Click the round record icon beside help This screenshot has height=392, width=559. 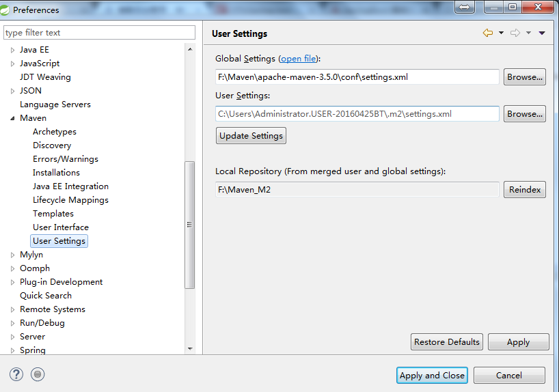pyautogui.click(x=38, y=374)
